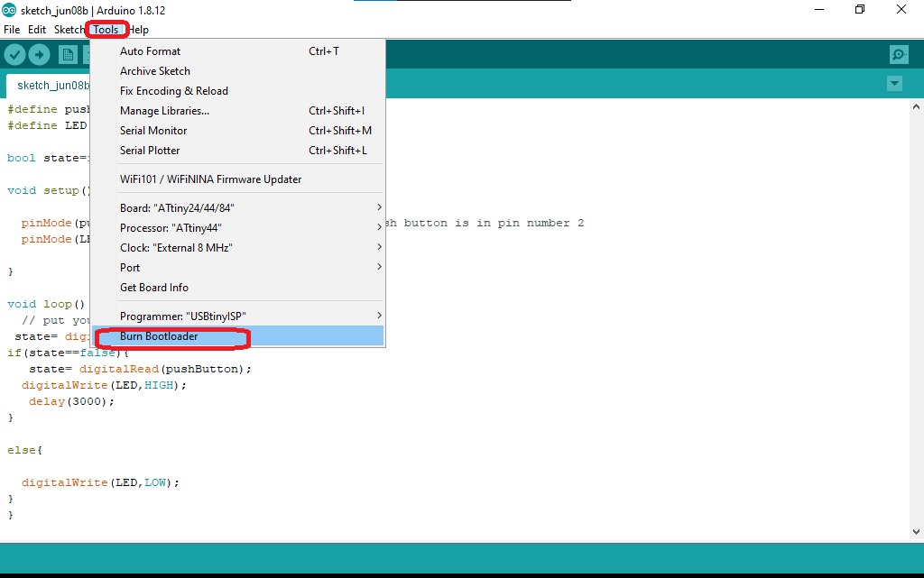Click the "digitalWrite(LED,LOW);" line
Image resolution: width=924 pixels, height=578 pixels.
coord(100,482)
